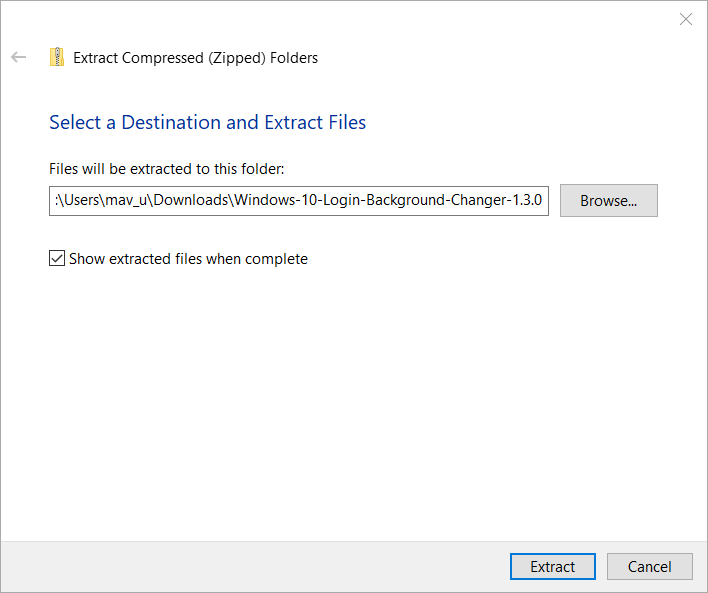708x593 pixels.
Task: Select the yellow zip archive icon
Action: coord(57,57)
